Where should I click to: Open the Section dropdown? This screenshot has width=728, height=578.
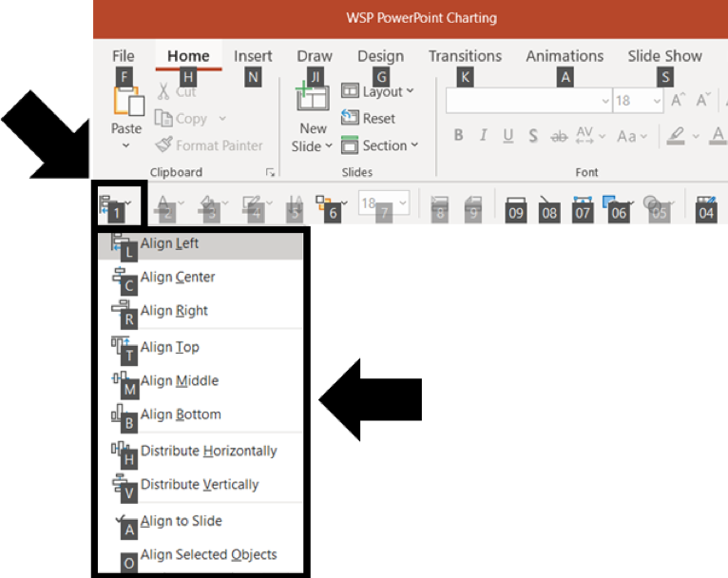click(x=379, y=145)
